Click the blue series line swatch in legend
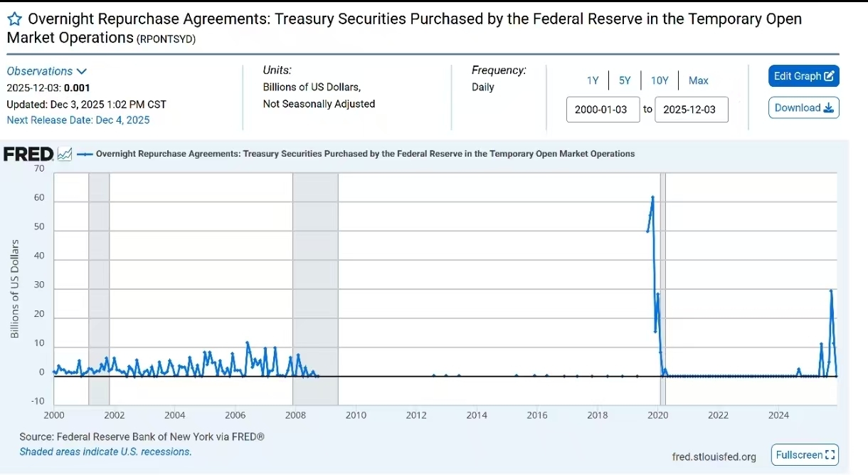The width and height of the screenshot is (868, 475). click(84, 154)
